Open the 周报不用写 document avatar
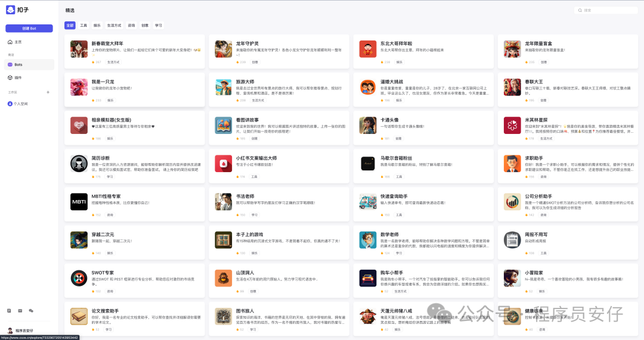This screenshot has width=644, height=340. coord(512,239)
